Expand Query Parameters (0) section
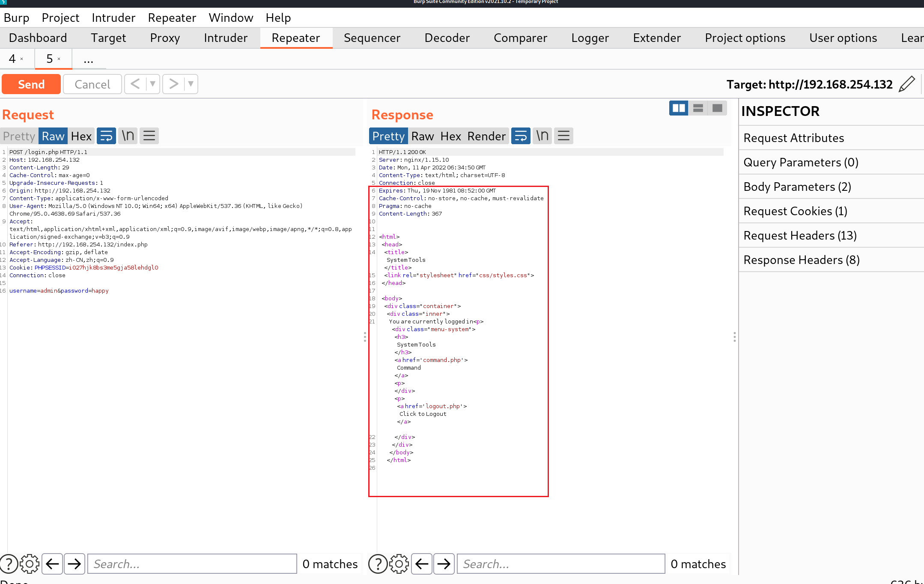This screenshot has height=584, width=924. point(831,162)
